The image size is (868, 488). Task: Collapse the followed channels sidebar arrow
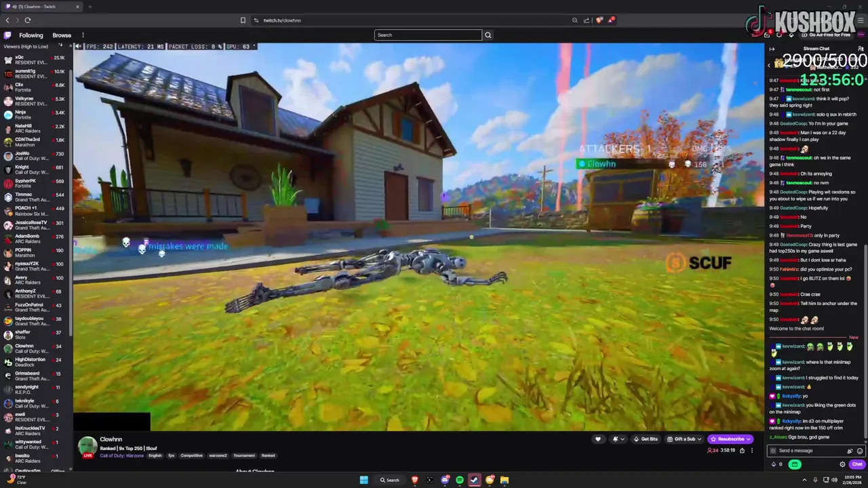(x=60, y=45)
